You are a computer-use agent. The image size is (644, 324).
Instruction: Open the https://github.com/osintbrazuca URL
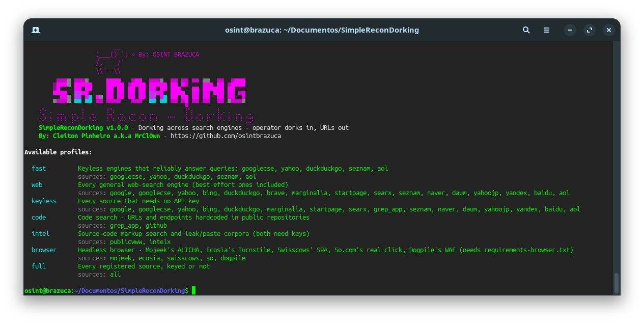pos(226,136)
